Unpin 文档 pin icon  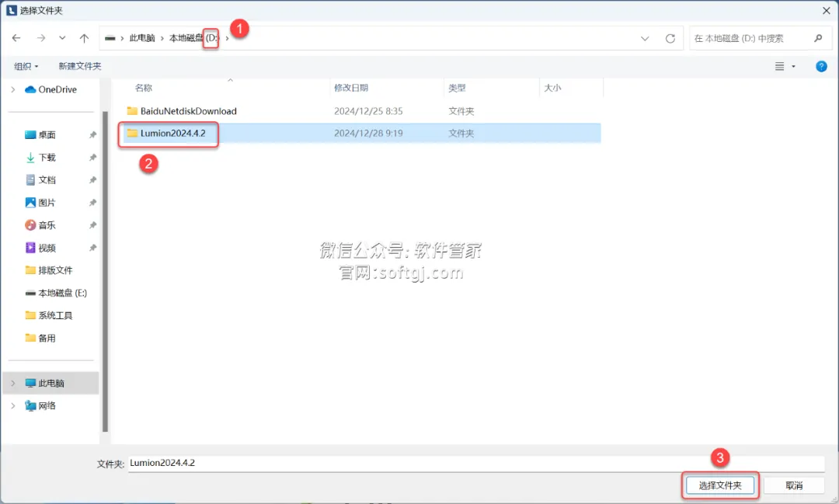[92, 179]
